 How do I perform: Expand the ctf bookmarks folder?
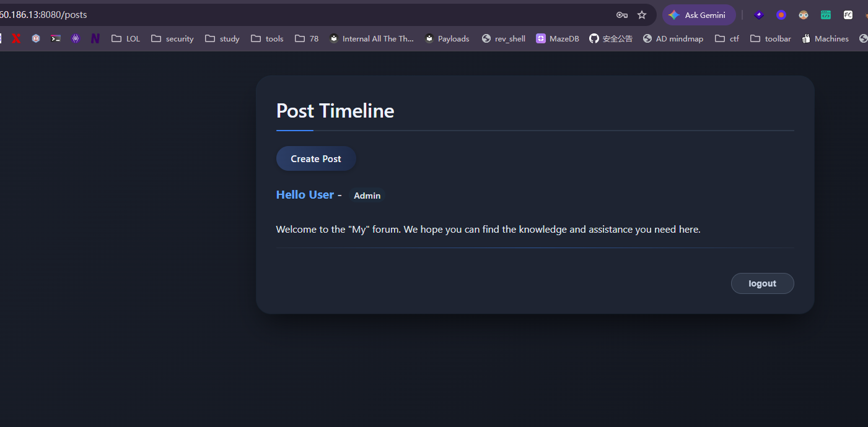point(727,38)
